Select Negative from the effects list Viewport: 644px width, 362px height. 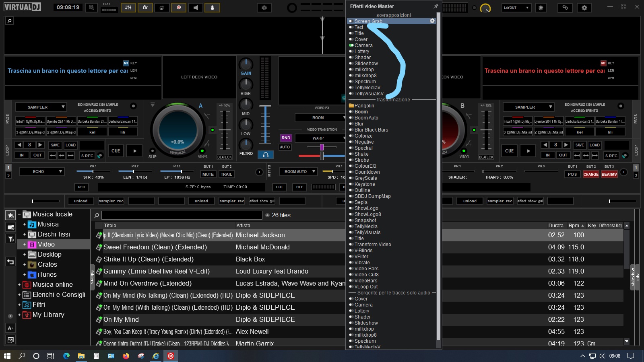pos(364,142)
